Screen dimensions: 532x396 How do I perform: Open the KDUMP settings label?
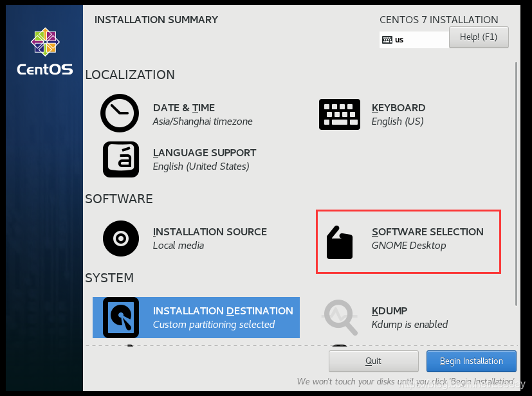pyautogui.click(x=389, y=311)
